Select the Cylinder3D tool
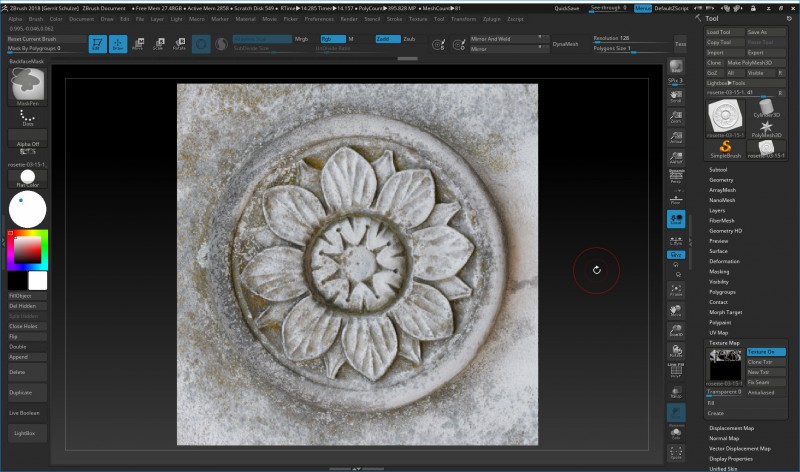 pyautogui.click(x=766, y=109)
